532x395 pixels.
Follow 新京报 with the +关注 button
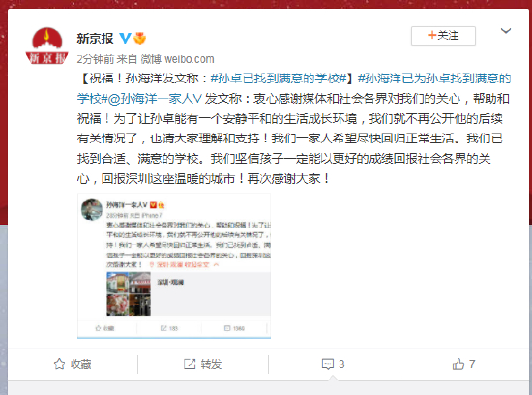click(x=443, y=35)
